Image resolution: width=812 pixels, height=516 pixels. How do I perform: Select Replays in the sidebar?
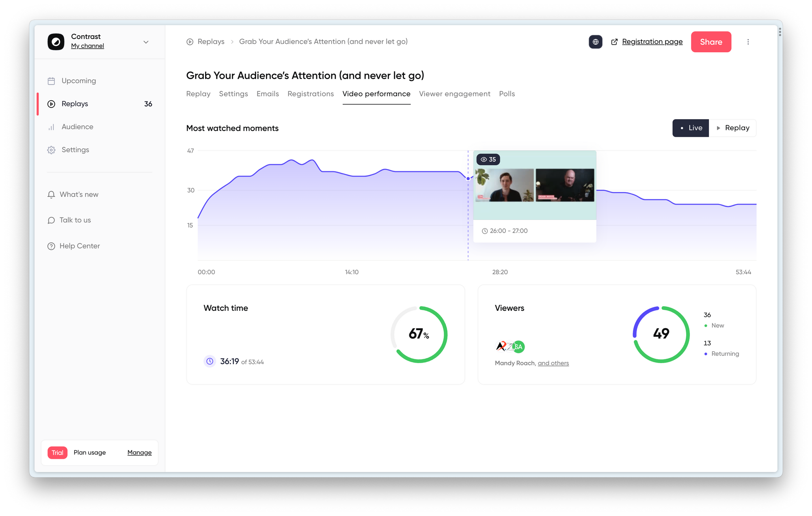(x=75, y=104)
